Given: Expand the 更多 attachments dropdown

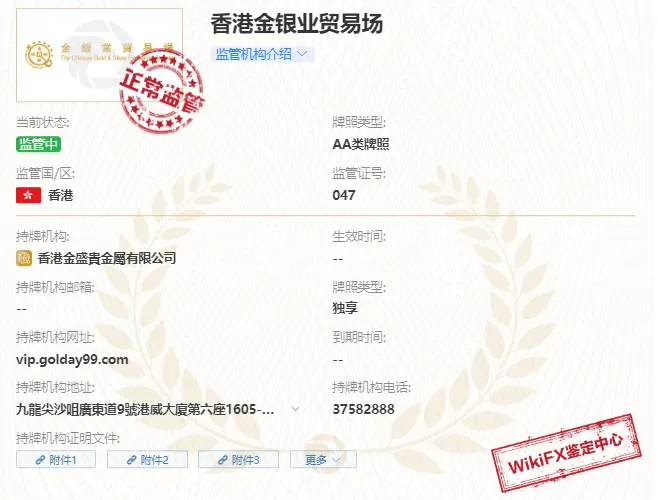Looking at the screenshot, I should click(323, 460).
